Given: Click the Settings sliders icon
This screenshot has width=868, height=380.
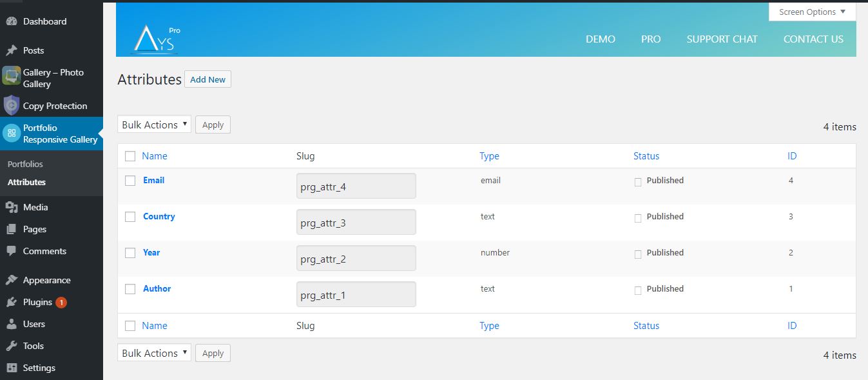Looking at the screenshot, I should tap(11, 368).
